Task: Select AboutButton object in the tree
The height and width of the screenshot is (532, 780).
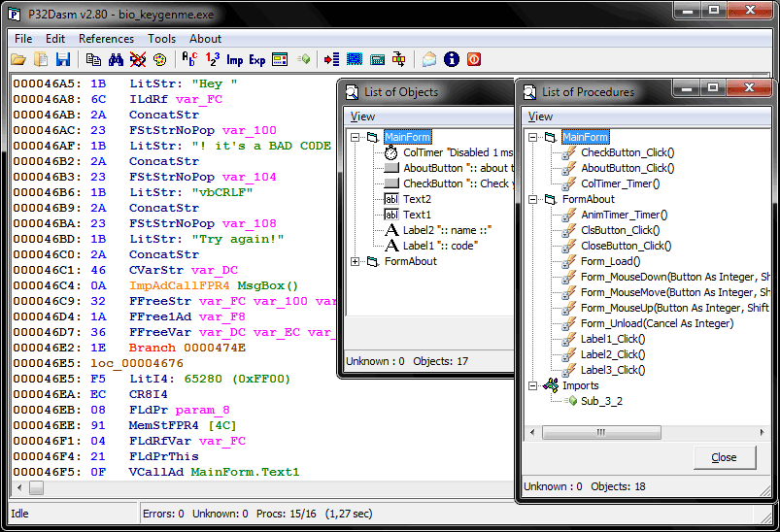Action: [x=458, y=168]
